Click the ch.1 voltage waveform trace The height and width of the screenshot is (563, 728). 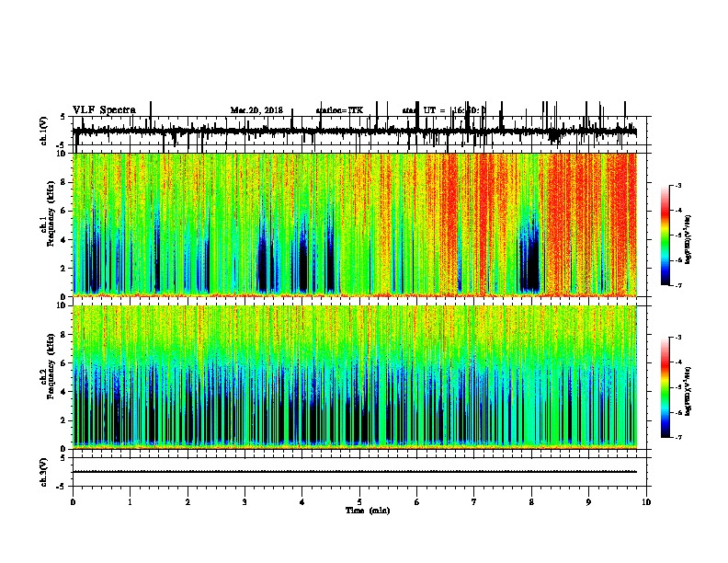(355, 132)
